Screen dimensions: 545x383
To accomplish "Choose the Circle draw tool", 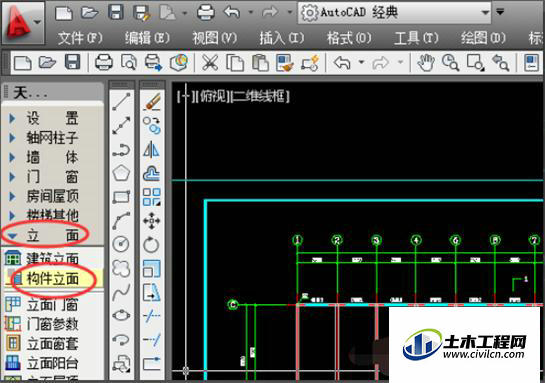I will (x=121, y=244).
